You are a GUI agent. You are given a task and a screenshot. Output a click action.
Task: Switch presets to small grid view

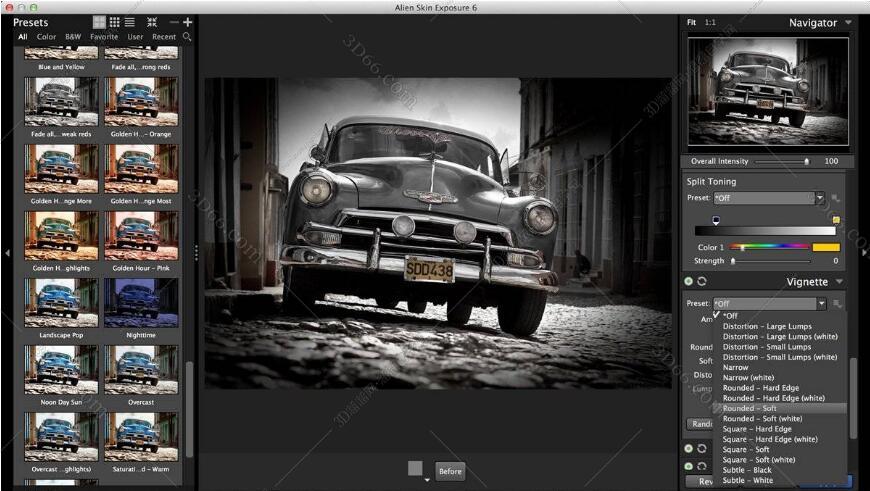(115, 22)
